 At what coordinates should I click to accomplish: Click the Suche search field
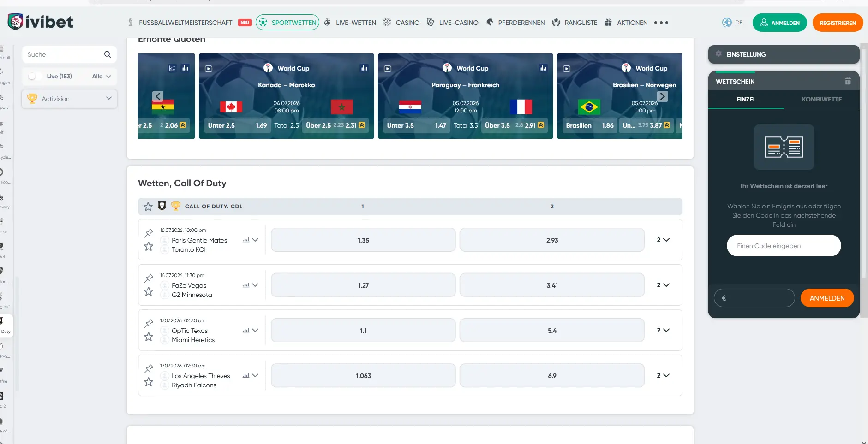tap(69, 54)
